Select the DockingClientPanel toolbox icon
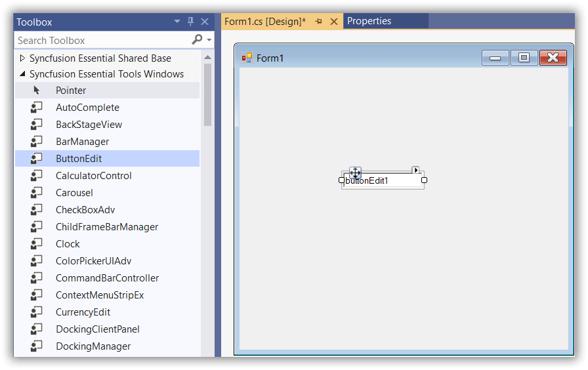588x370 pixels. click(x=36, y=329)
